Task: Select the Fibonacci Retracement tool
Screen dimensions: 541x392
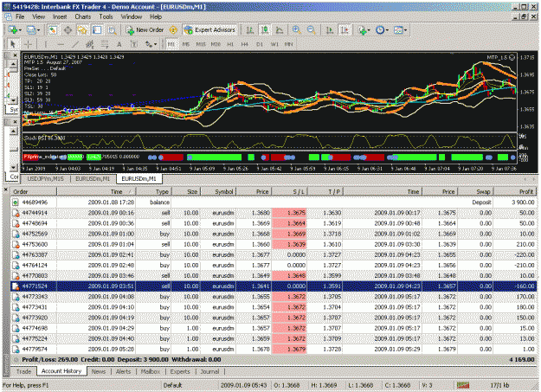Action: (105, 44)
